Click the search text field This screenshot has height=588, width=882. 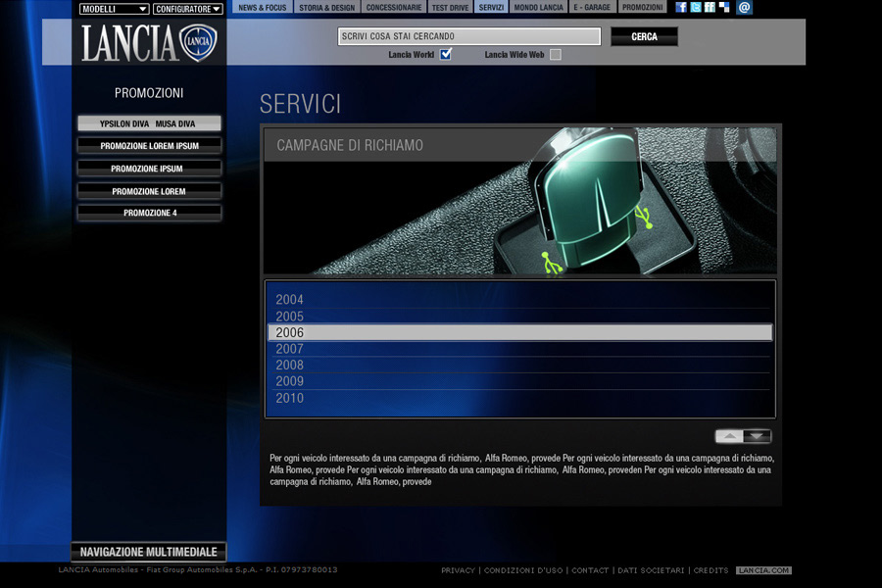click(468, 36)
